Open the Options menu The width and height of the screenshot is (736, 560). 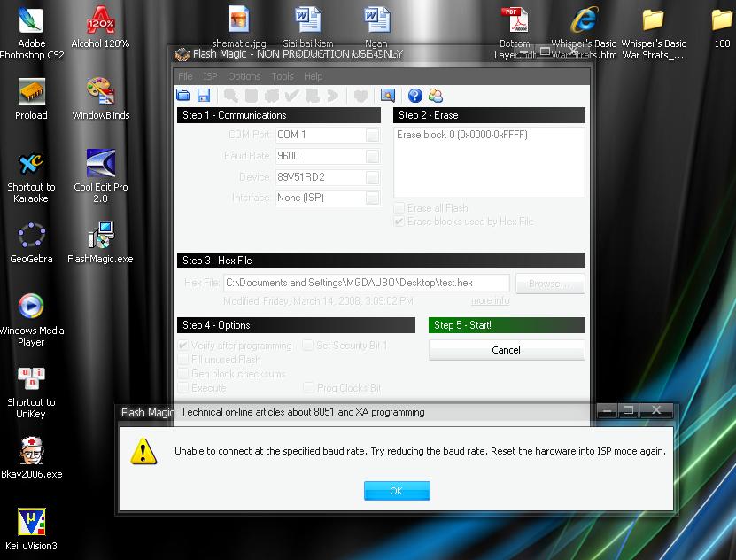pos(244,76)
